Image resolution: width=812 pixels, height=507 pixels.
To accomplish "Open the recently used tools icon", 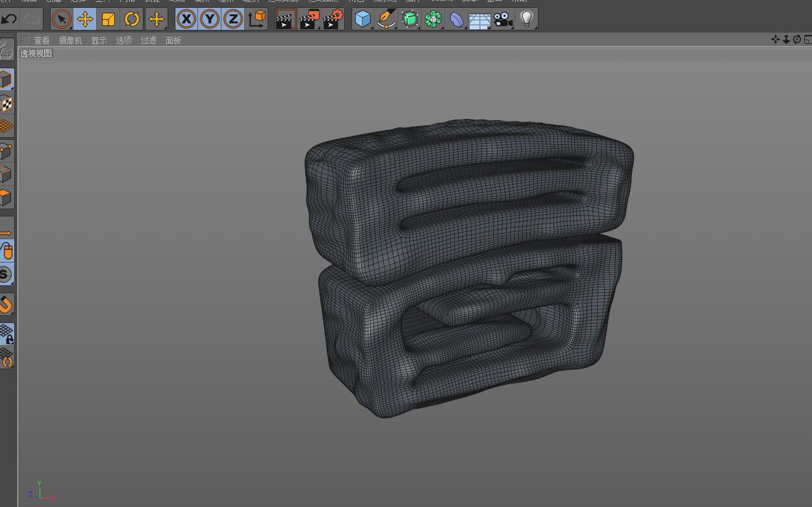I will click(x=156, y=19).
